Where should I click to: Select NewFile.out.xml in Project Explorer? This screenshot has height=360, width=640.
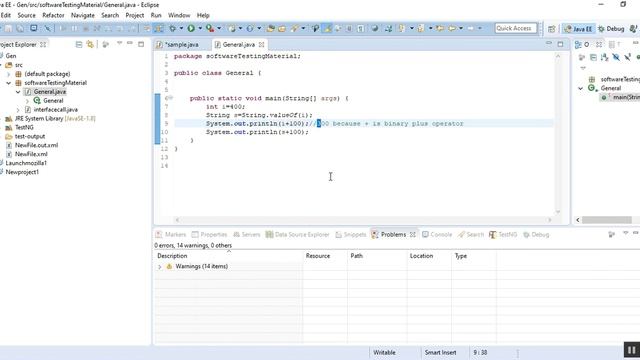(x=36, y=145)
